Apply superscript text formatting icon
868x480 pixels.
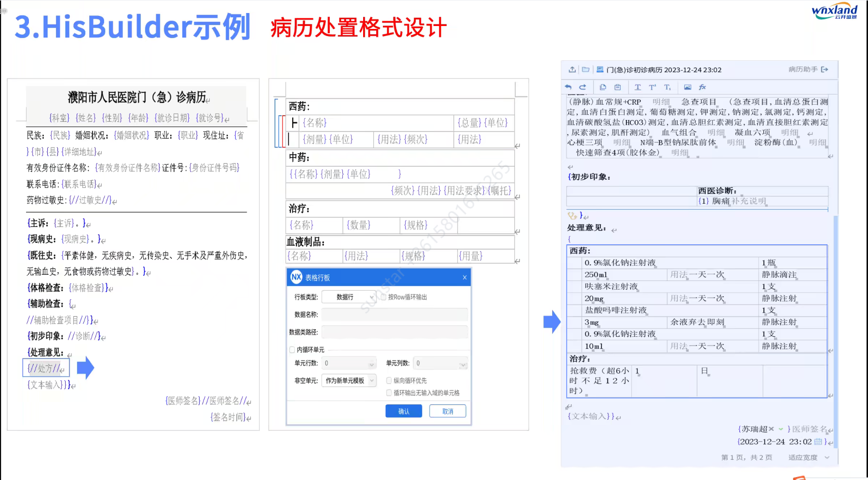(x=652, y=87)
